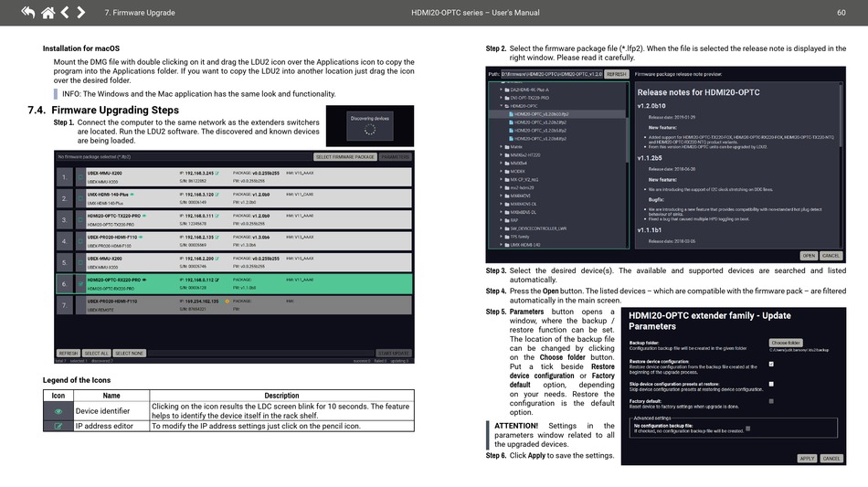
Task: Click REFRESH next to the Path field
Action: tap(616, 74)
